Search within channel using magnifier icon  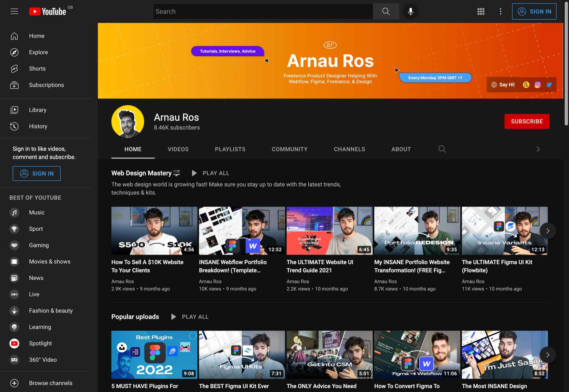pos(442,149)
